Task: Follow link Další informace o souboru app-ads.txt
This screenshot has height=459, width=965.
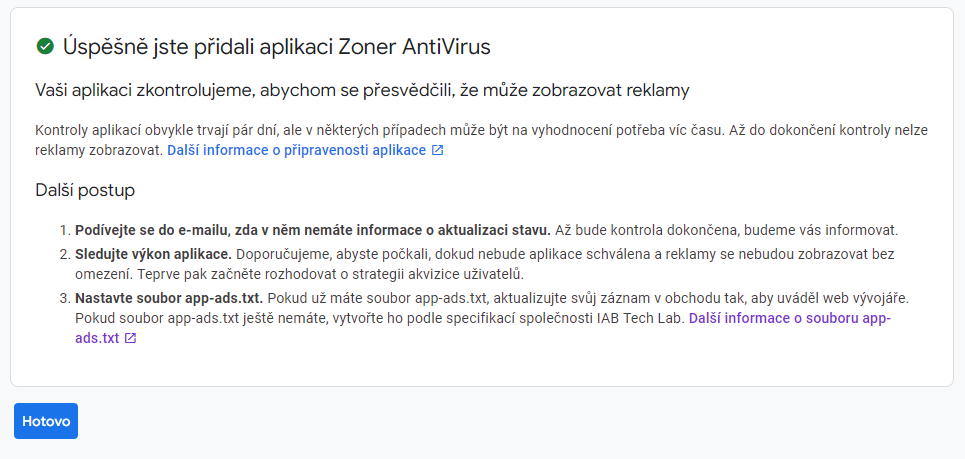Action: coord(789,318)
